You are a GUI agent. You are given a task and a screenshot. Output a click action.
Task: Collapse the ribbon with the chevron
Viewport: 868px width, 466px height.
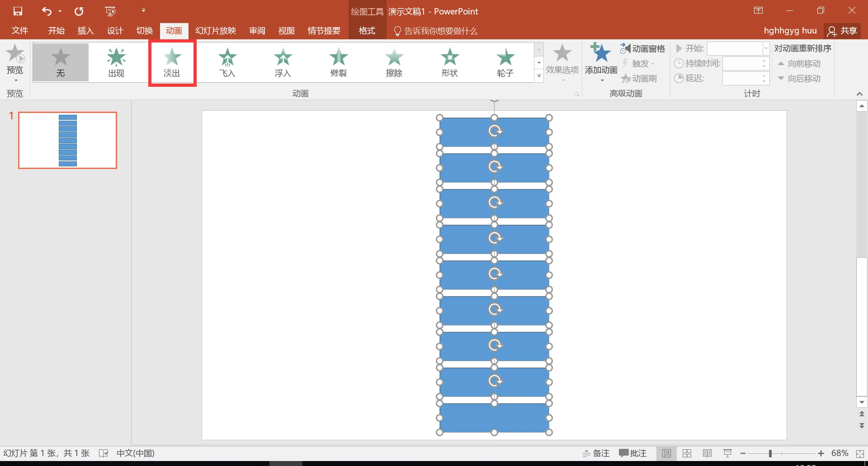(x=859, y=94)
